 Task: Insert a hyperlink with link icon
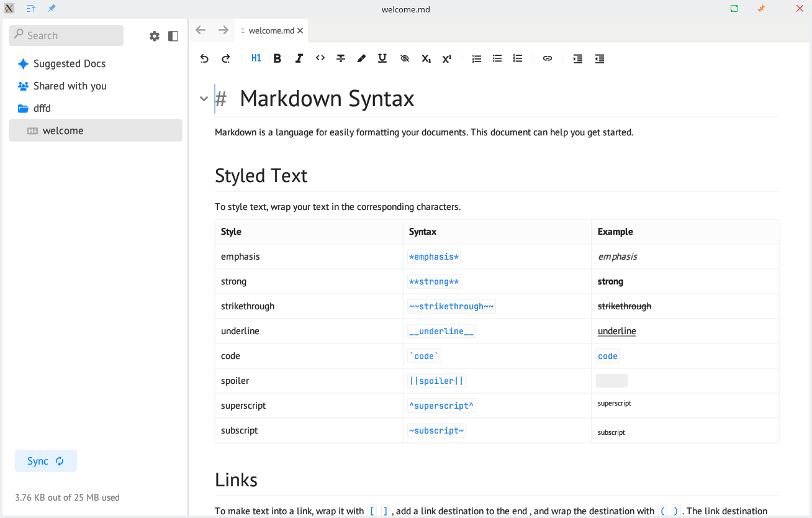click(547, 58)
